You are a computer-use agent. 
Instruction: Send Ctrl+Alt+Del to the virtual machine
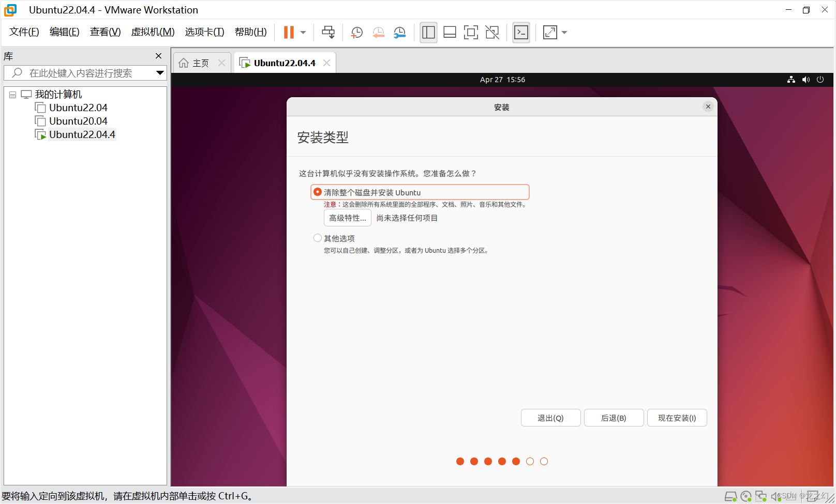(x=328, y=32)
